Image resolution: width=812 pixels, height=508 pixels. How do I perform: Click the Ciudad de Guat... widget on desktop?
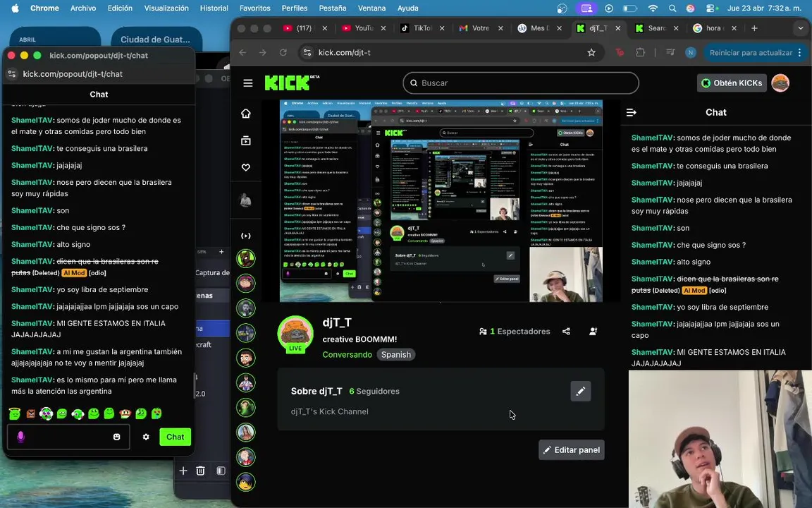pos(155,40)
